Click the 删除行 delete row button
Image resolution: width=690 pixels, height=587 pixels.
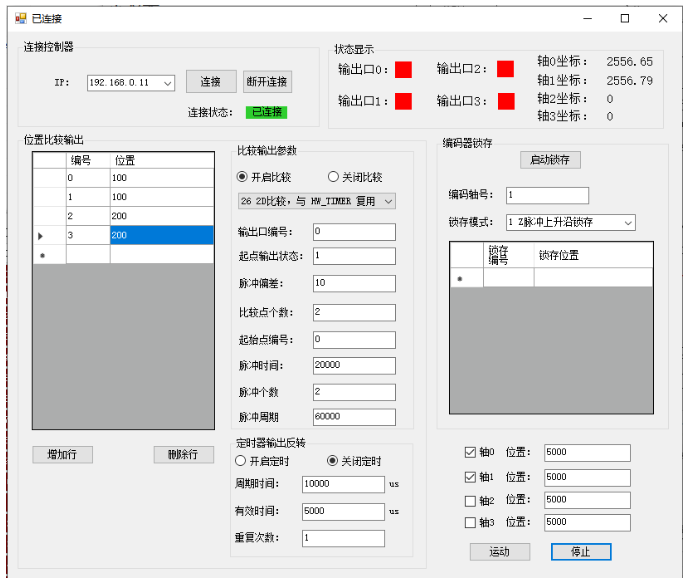pos(184,455)
